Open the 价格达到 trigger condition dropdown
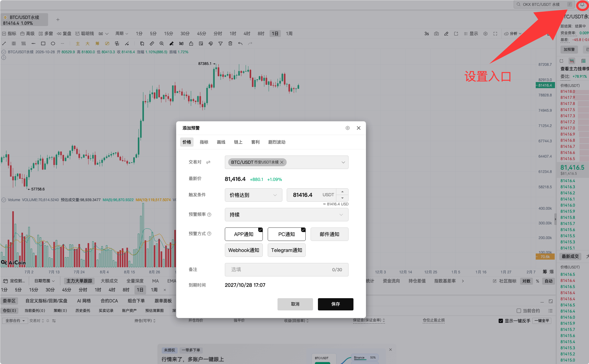The height and width of the screenshot is (364, 589). (x=254, y=195)
